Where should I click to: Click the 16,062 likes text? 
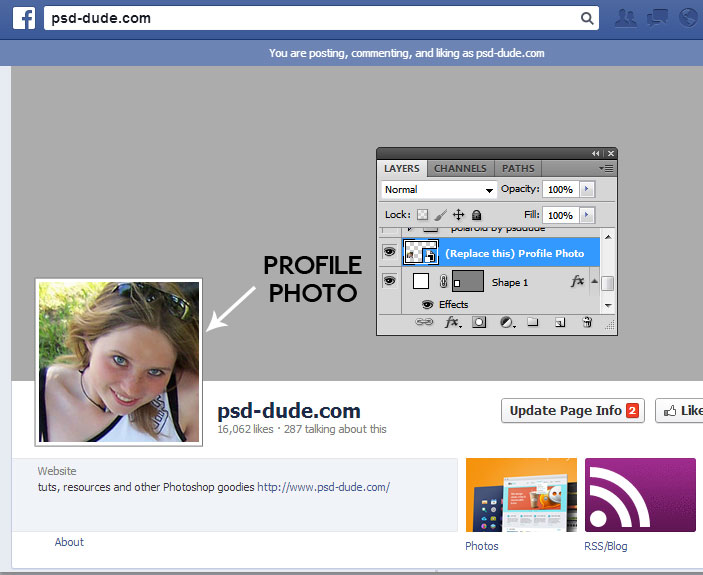point(245,429)
